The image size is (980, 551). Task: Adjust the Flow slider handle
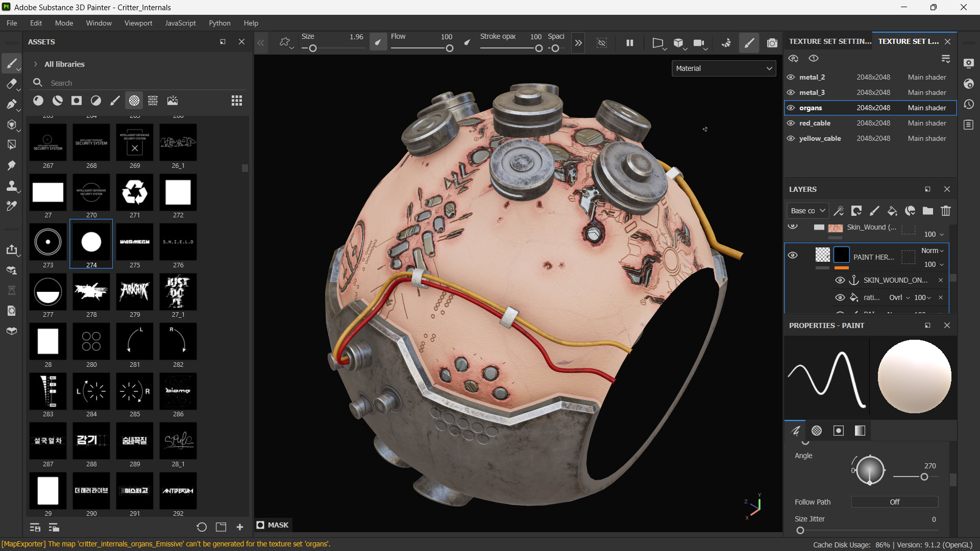point(449,48)
